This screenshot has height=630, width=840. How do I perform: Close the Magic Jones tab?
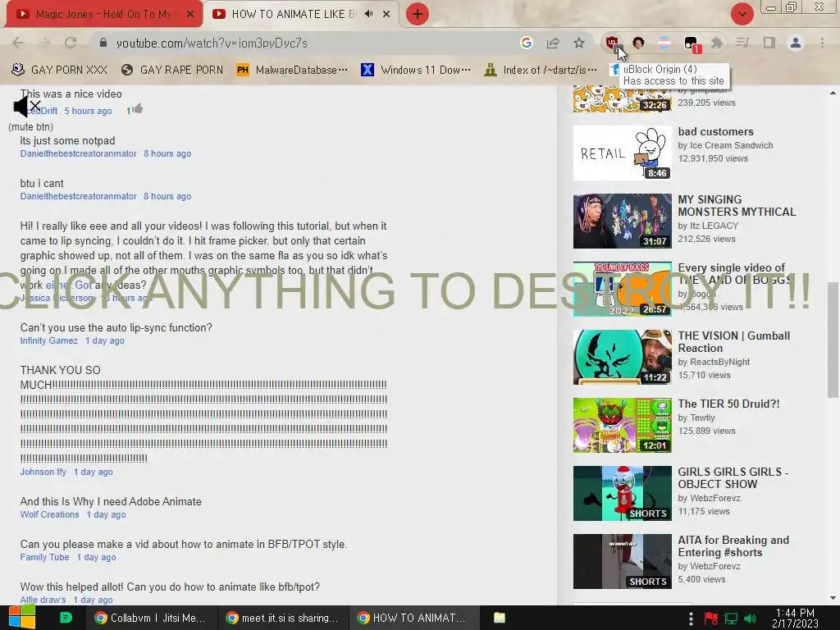(190, 15)
